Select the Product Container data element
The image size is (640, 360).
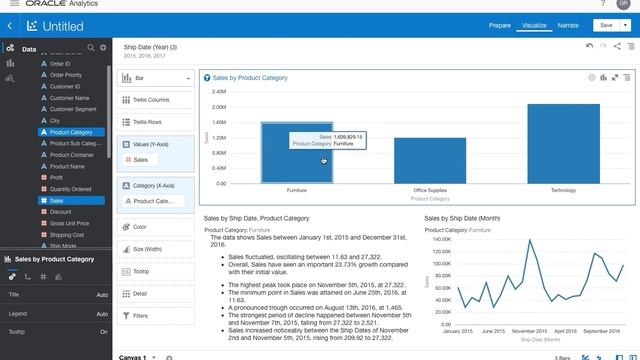pos(71,155)
